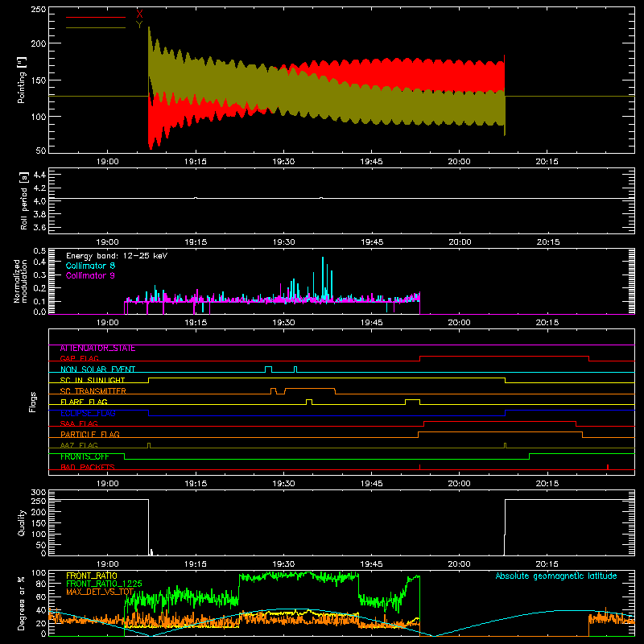Click the olive Y legend line
644x644 pixels.
[x=96, y=27]
